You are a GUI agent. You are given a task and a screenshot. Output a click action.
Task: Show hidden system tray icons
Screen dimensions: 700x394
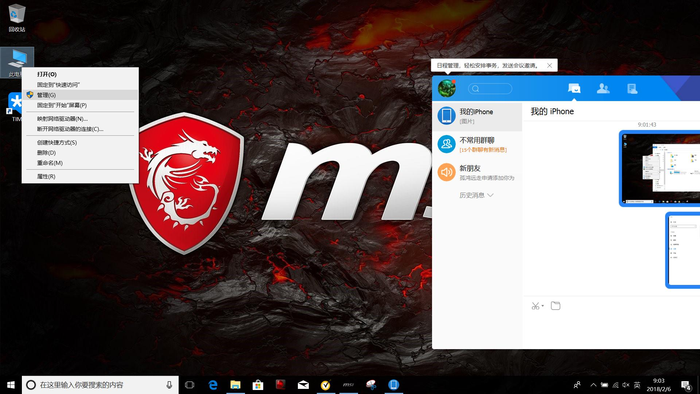(593, 385)
